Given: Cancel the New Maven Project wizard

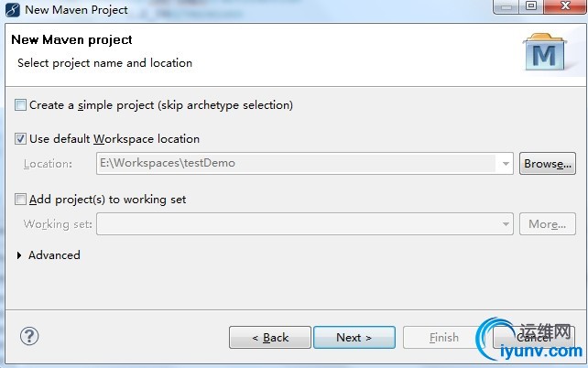Looking at the screenshot, I should (534, 338).
